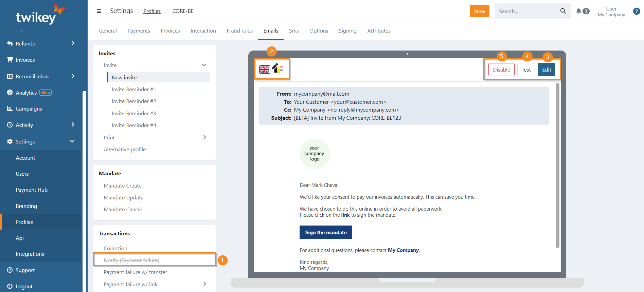
Task: Expand Payment failure w/ link item
Action: 204,284
